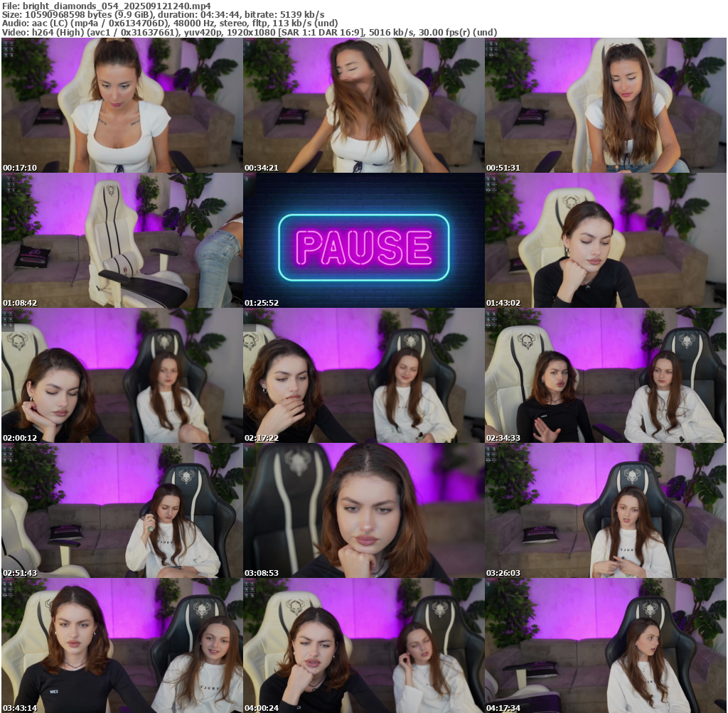This screenshot has width=728, height=713.
Task: Click the Size line showing 9.9 GiB
Action: click(x=163, y=14)
